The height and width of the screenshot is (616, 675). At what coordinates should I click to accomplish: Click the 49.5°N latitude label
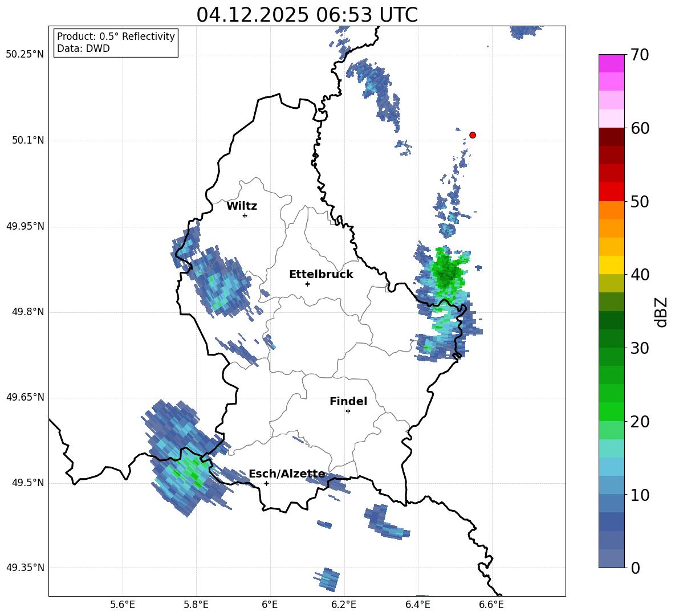[x=29, y=483]
